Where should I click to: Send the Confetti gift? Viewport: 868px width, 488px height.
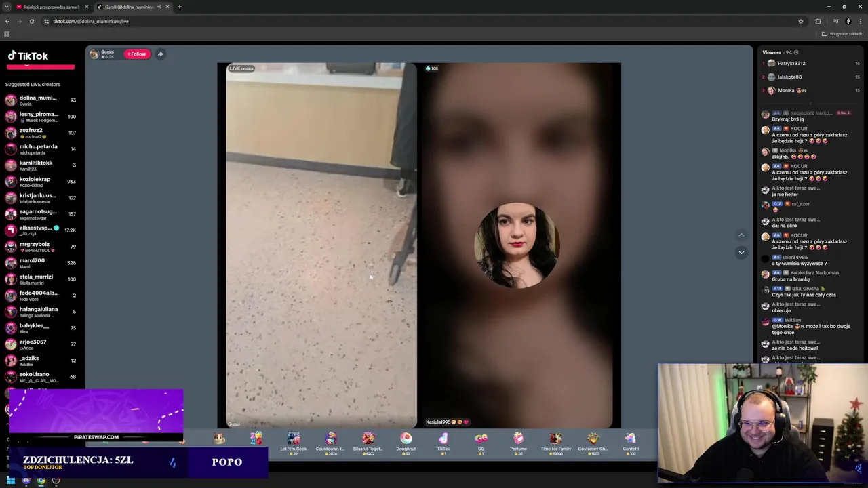pyautogui.click(x=631, y=443)
